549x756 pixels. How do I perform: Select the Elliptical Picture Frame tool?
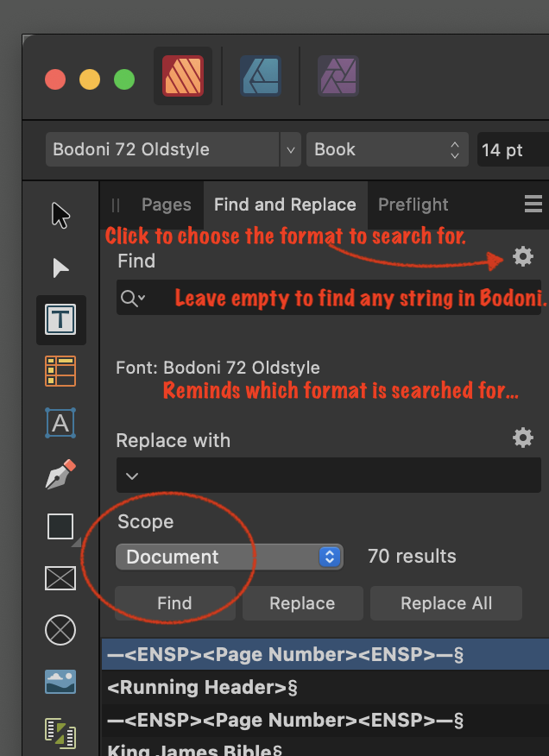click(x=60, y=630)
